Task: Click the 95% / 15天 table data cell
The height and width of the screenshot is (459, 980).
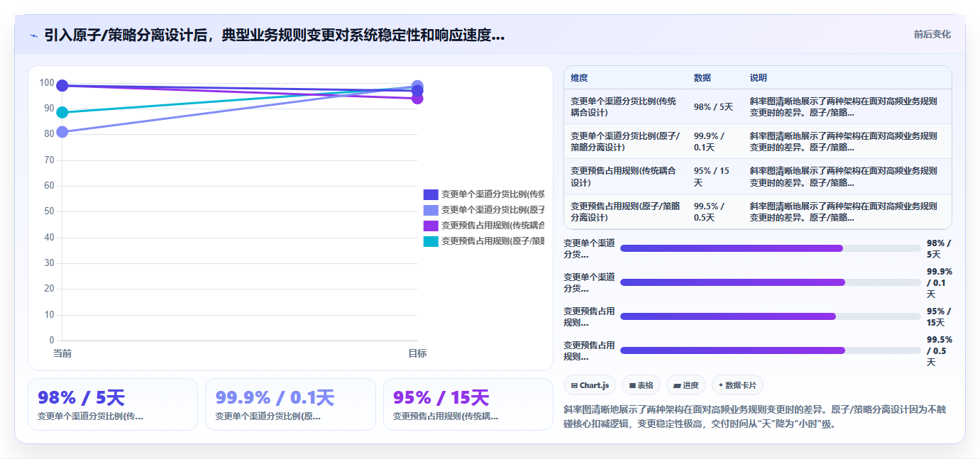Action: tap(715, 177)
